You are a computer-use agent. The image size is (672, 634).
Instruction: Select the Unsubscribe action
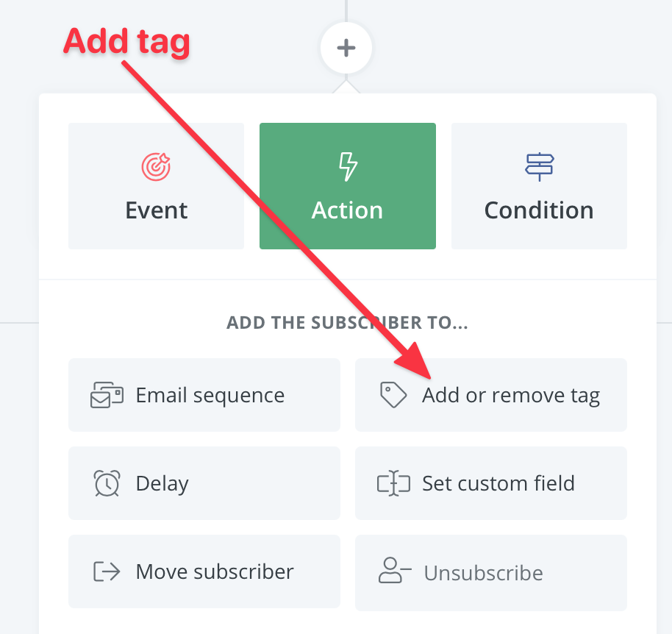coord(491,573)
